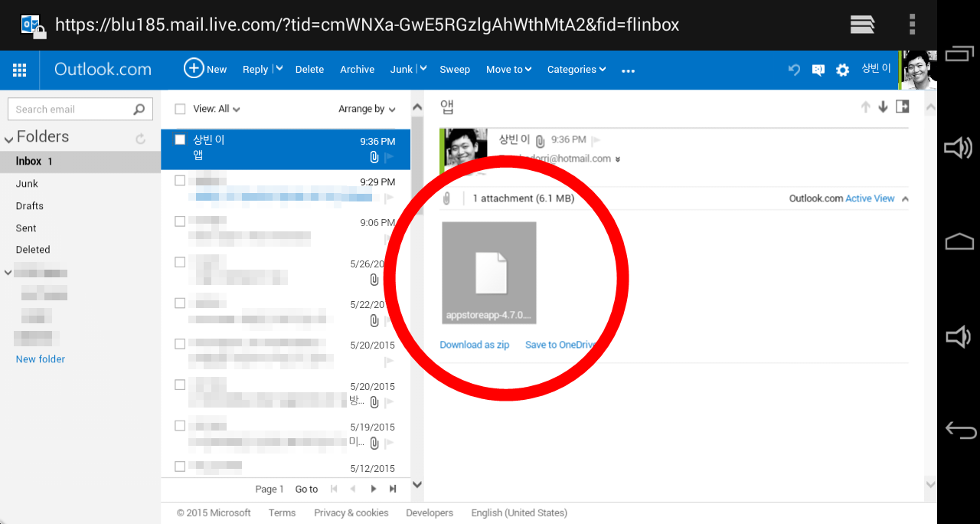Click Sweep in the toolbar
The image size is (980, 524).
click(455, 69)
